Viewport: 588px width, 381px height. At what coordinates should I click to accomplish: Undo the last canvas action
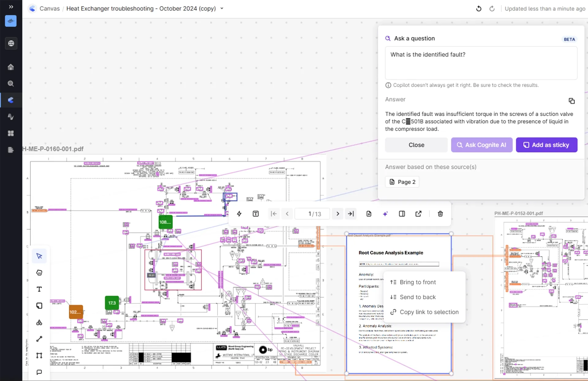point(479,9)
